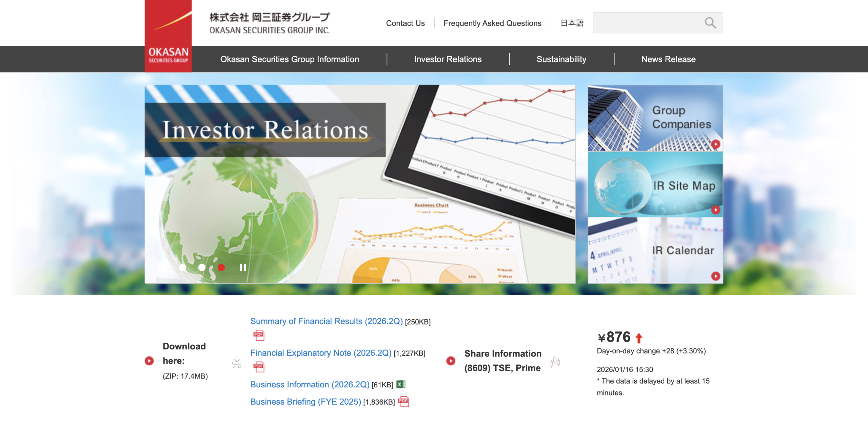Screen dimensions: 868x442
Task: Go to Contact Us page
Action: point(405,23)
